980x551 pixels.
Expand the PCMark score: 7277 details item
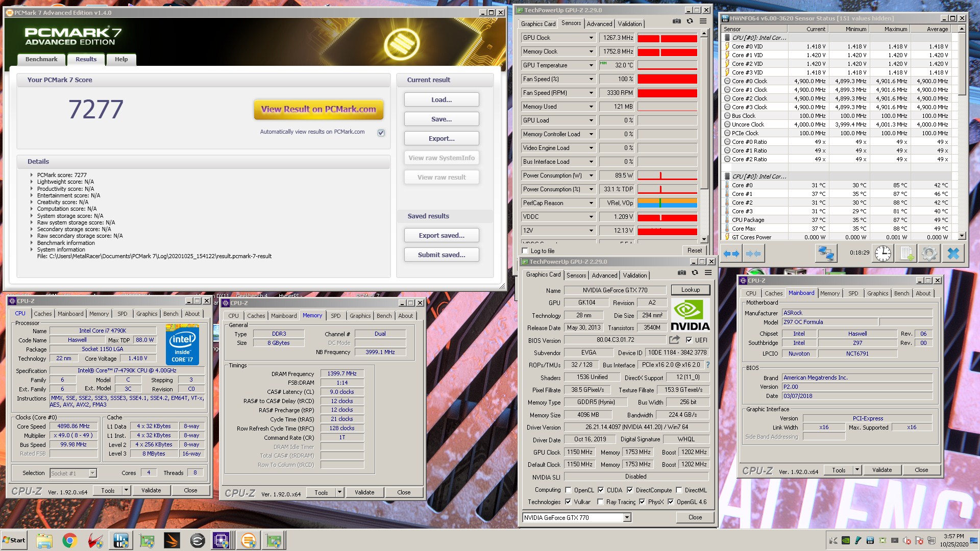pyautogui.click(x=32, y=175)
